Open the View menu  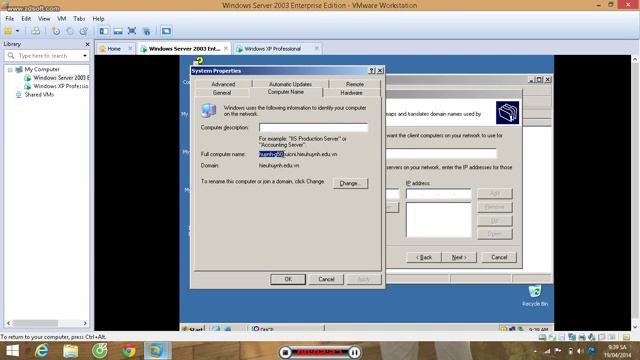tap(44, 19)
